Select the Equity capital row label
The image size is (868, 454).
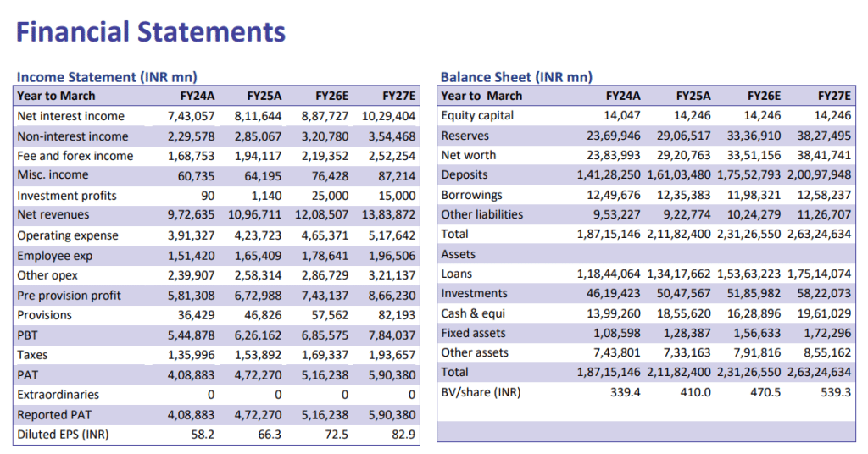(478, 116)
